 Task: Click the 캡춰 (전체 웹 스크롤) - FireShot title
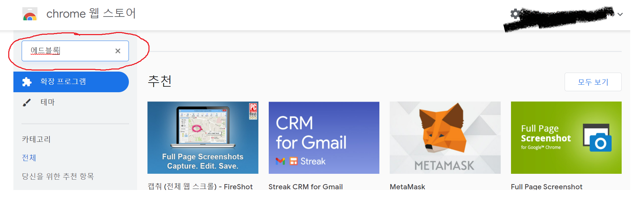(200, 187)
